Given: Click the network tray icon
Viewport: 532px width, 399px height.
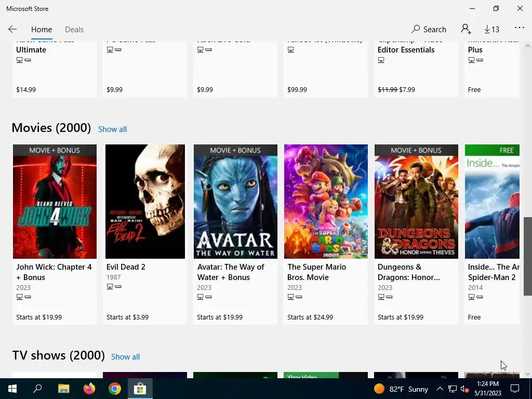Looking at the screenshot, I should [453, 389].
